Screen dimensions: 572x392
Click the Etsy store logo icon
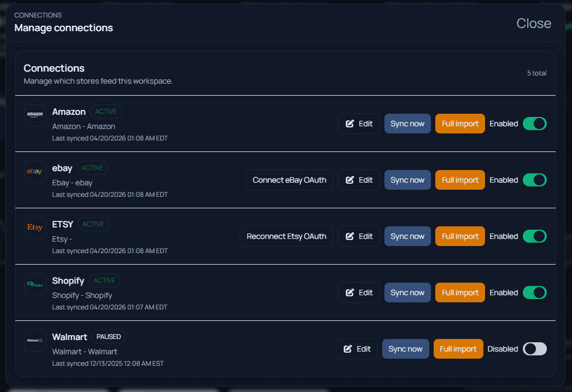pos(35,228)
